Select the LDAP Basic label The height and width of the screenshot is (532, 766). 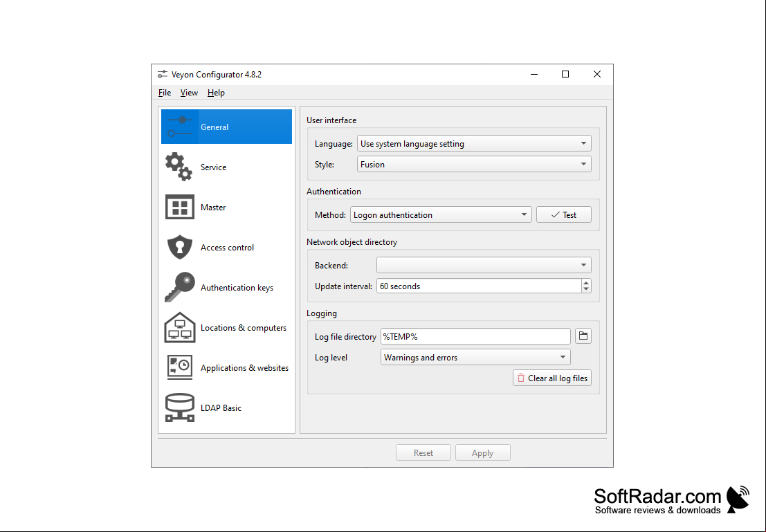click(221, 408)
